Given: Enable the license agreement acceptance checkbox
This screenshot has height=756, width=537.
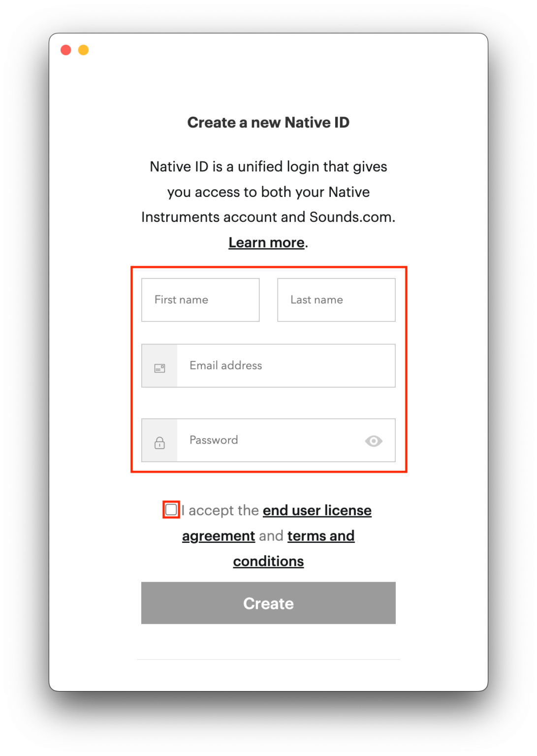Looking at the screenshot, I should [x=171, y=510].
